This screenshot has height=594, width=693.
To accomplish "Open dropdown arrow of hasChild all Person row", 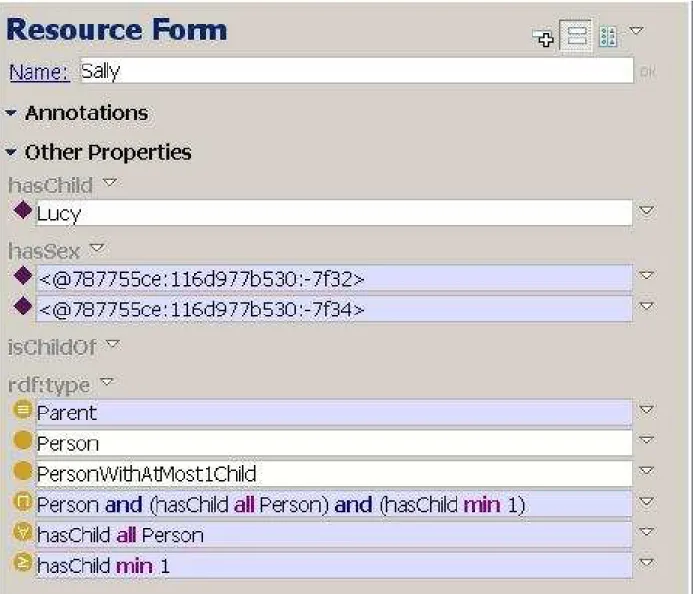I will 646,532.
